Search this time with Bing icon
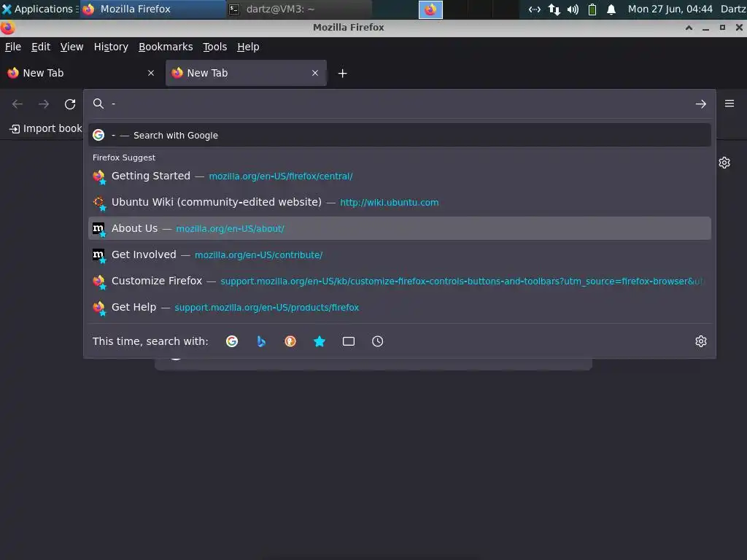 (261, 341)
